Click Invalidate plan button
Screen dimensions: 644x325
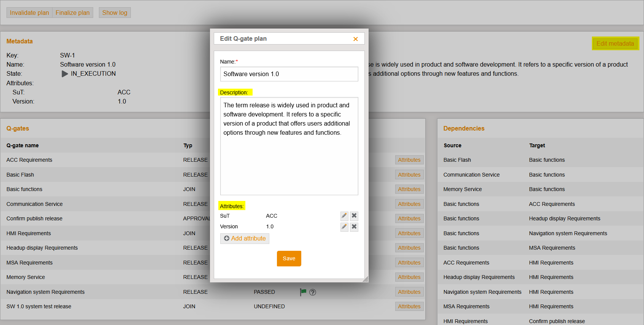(29, 13)
